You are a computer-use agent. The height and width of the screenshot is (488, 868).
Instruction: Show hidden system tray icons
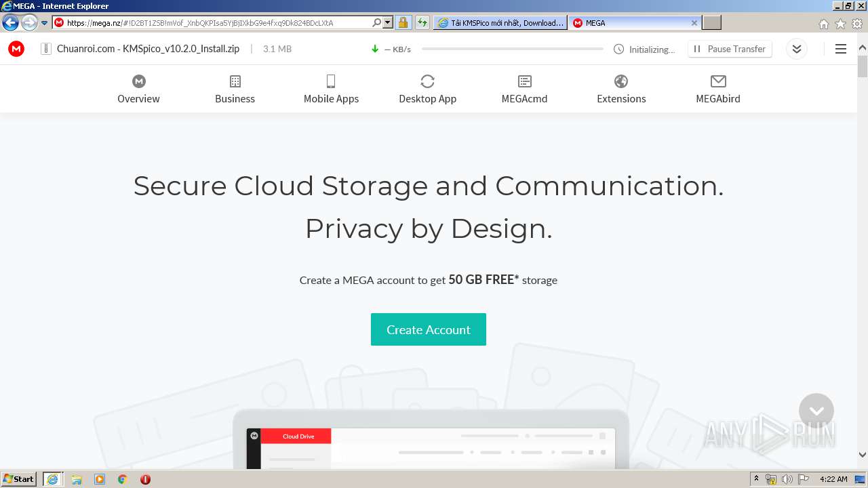757,479
